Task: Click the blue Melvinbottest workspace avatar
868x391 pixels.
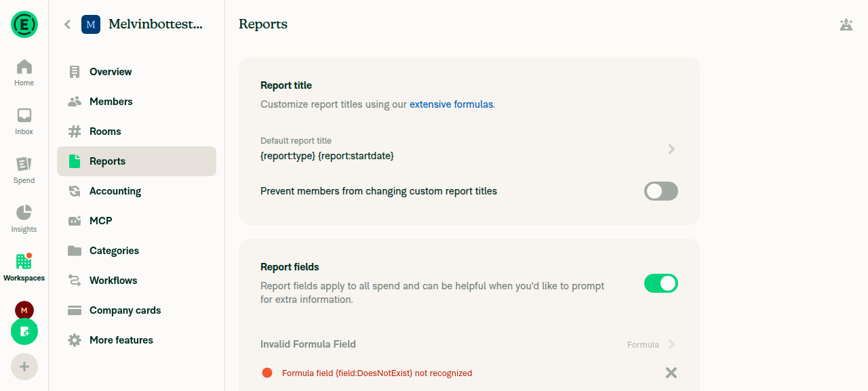Action: pyautogui.click(x=91, y=24)
